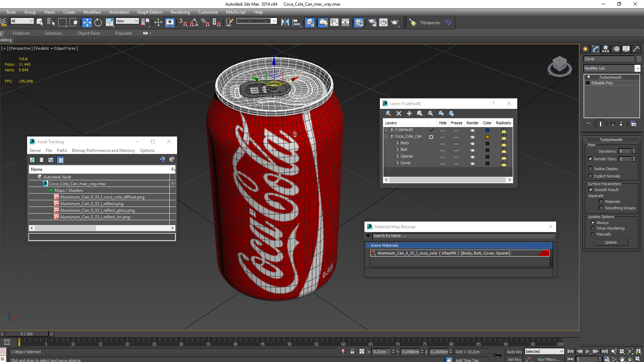Viewport: 644px width, 362px height.
Task: Enable Separate by Materials checkbox
Action: [601, 201]
